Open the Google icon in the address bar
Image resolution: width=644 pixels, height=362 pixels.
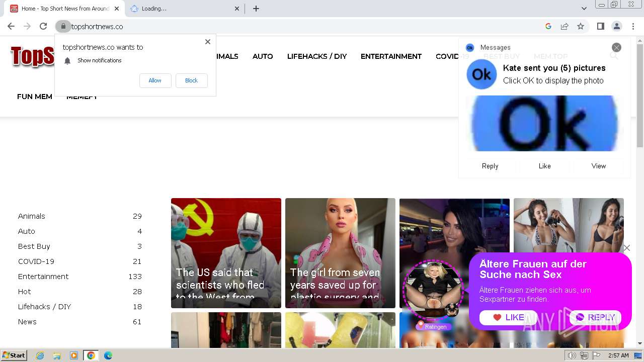click(548, 26)
